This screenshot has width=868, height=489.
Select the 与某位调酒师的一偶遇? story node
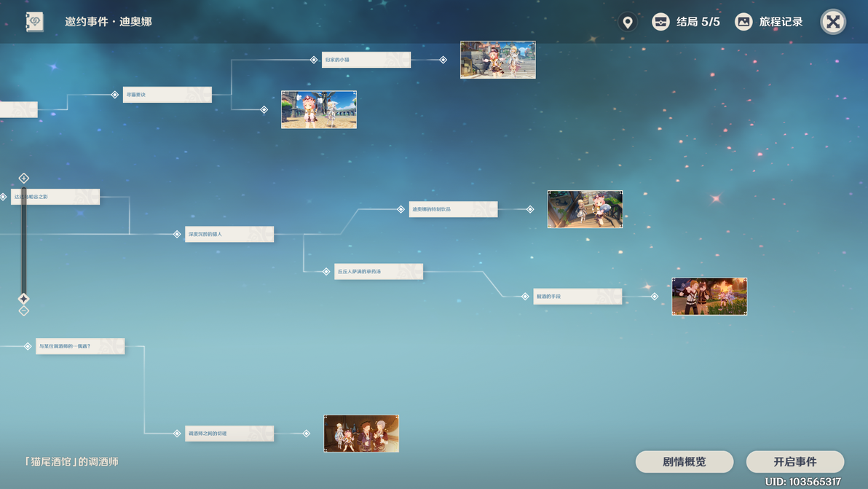(80, 346)
